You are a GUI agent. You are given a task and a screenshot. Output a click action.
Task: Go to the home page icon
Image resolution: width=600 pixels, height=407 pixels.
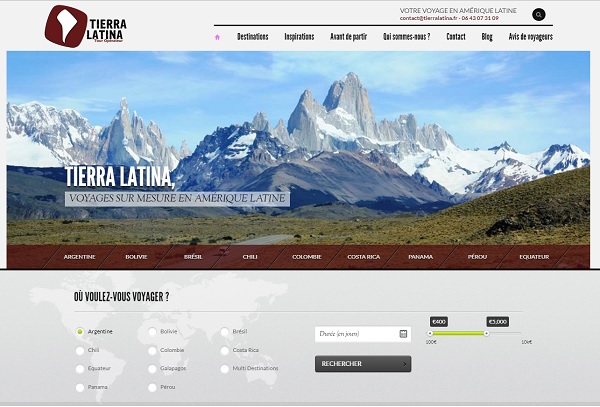pos(217,37)
